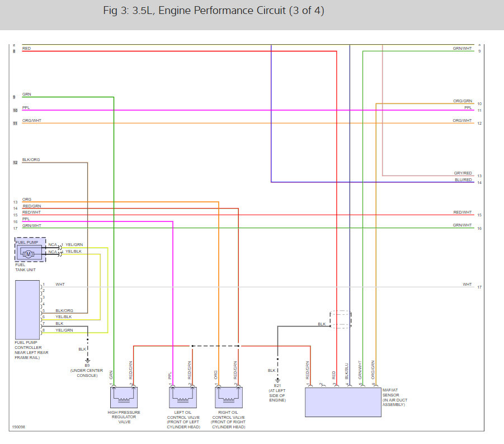
Task: Click the 'BLK/BLU' vertical label above MAF sensor
Action: (x=347, y=371)
